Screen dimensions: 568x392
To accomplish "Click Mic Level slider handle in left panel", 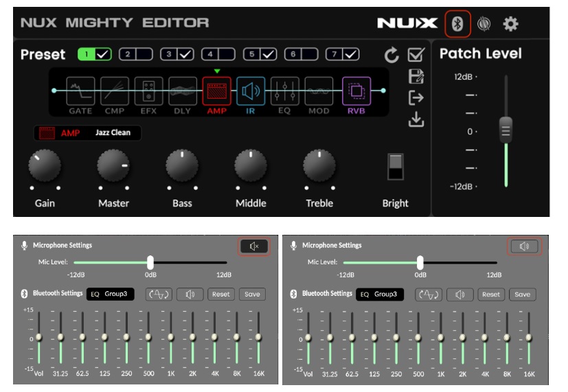I will tap(150, 262).
